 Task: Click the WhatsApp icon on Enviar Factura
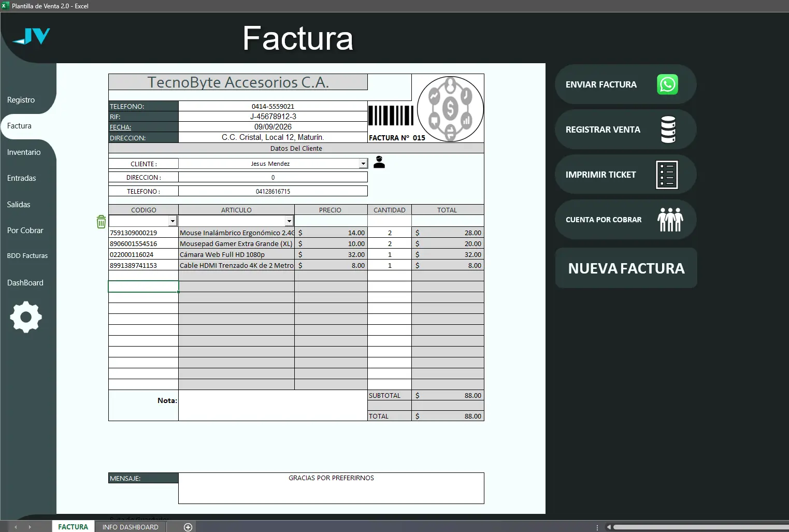pyautogui.click(x=667, y=84)
